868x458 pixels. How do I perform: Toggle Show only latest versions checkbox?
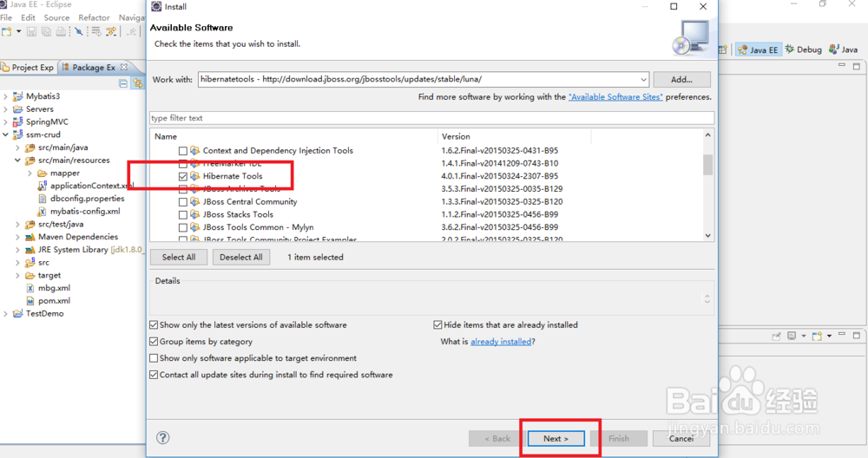click(154, 324)
